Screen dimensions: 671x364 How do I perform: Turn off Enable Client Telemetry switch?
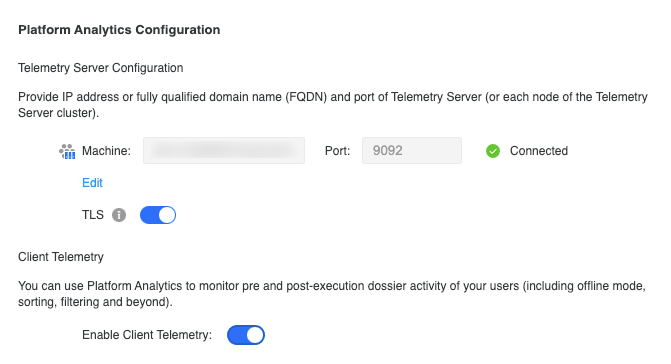click(x=246, y=335)
